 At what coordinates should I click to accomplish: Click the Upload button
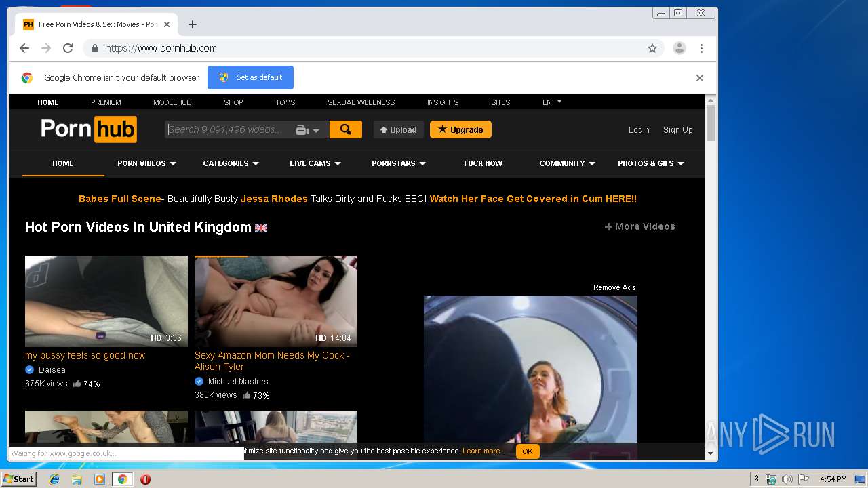(x=399, y=129)
